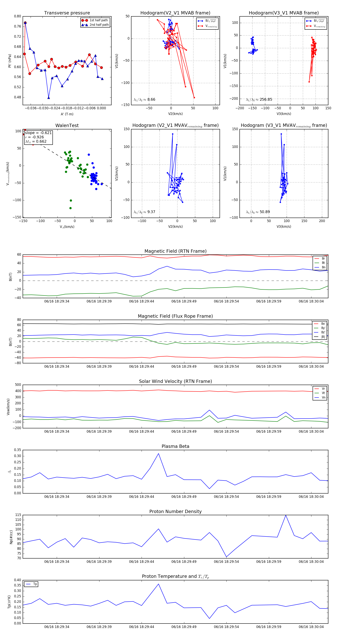
Task: Click the Proton Number Density peak near 115
Action: 286,515
